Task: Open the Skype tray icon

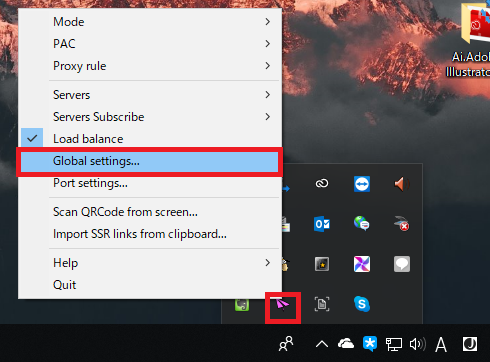Action: pos(362,304)
